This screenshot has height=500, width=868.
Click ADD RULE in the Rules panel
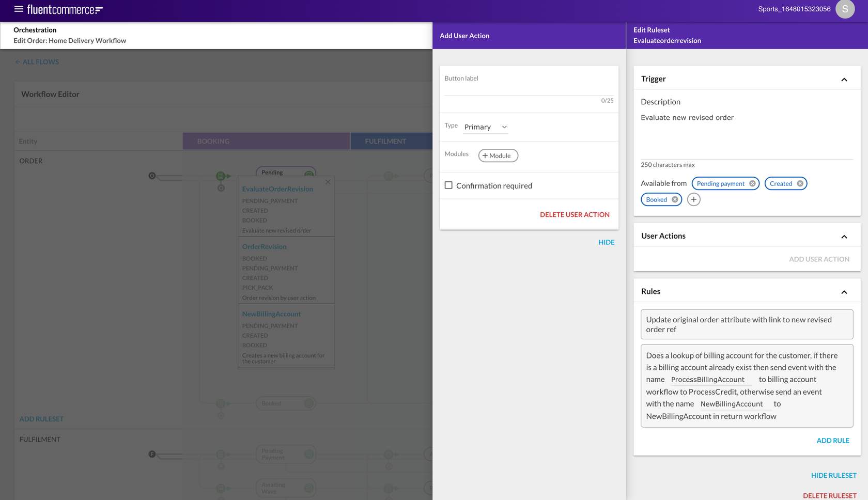click(833, 440)
